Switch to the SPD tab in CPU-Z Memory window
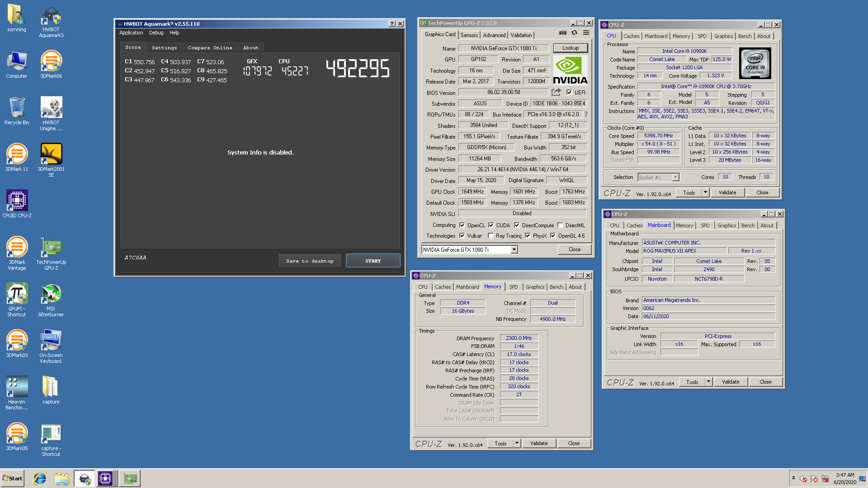868x488 pixels. coord(514,287)
